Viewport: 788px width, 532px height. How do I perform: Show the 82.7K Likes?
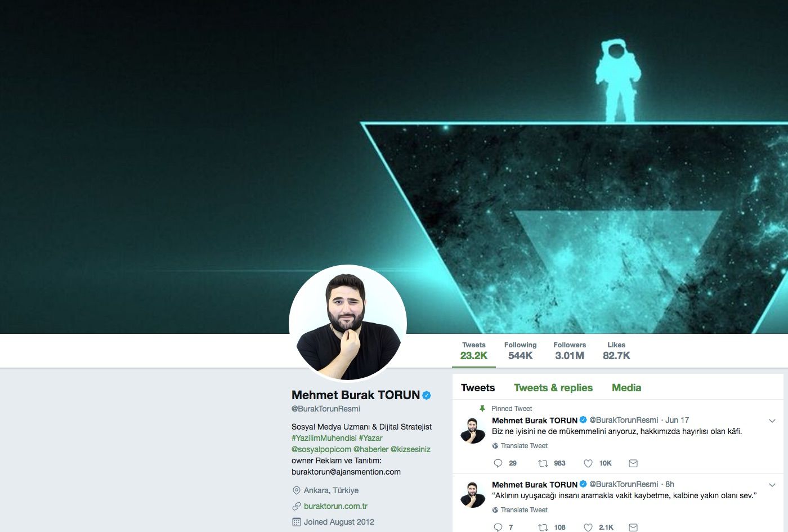[x=616, y=351]
